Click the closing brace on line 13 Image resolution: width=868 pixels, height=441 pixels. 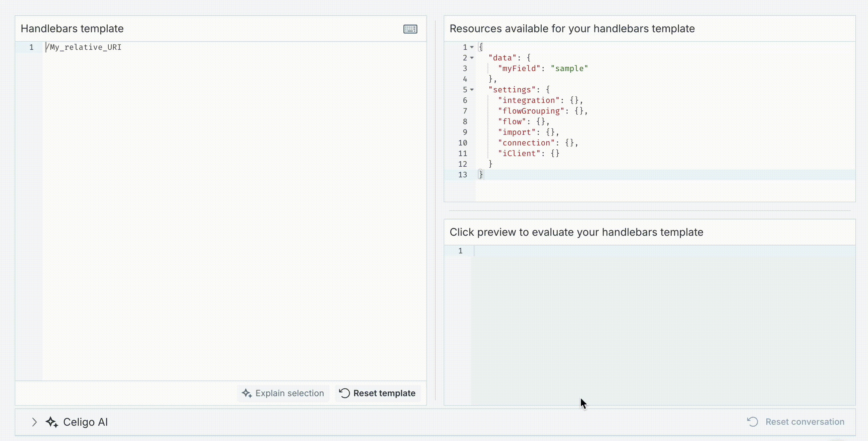point(481,174)
